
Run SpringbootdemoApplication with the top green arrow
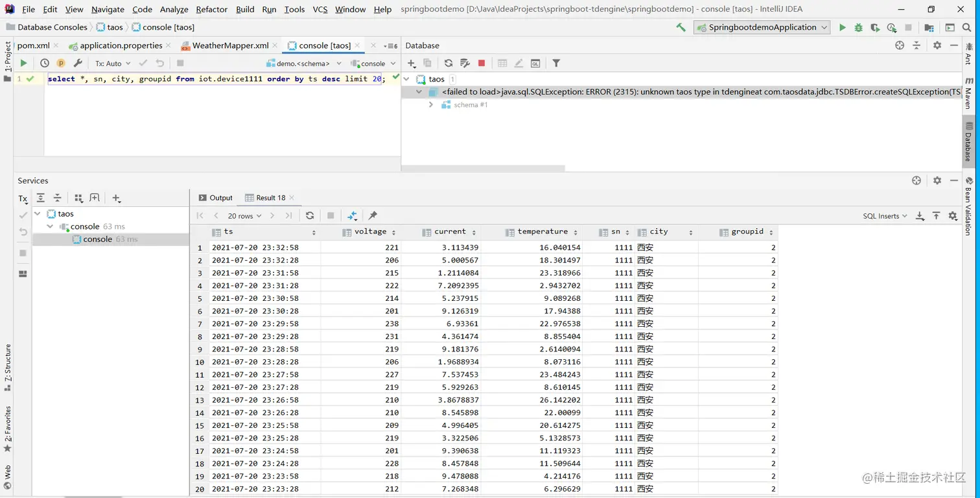842,27
